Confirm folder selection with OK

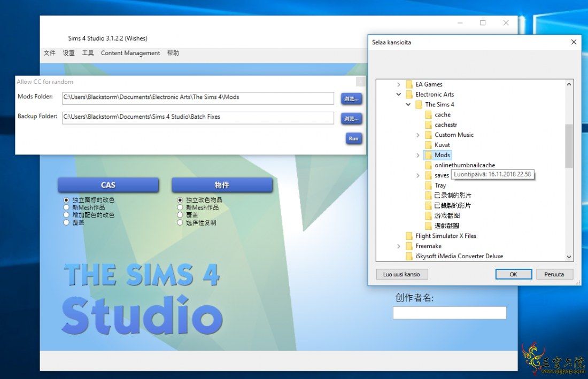pos(513,274)
